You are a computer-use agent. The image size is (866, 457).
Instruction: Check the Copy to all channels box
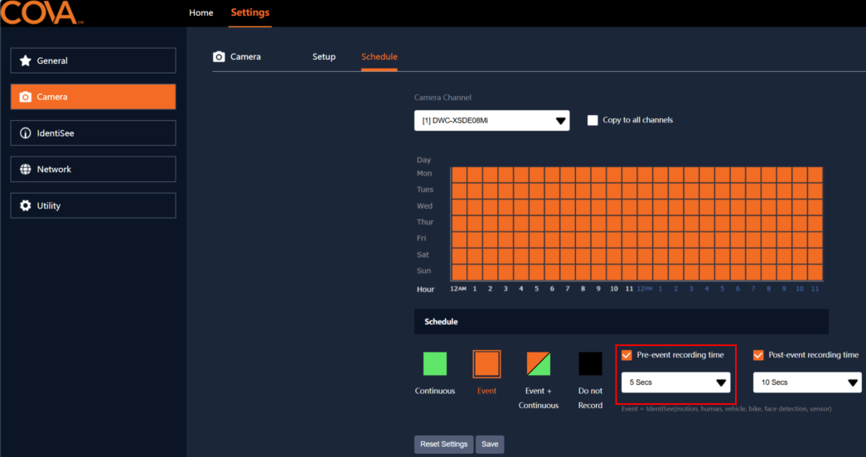[593, 120]
